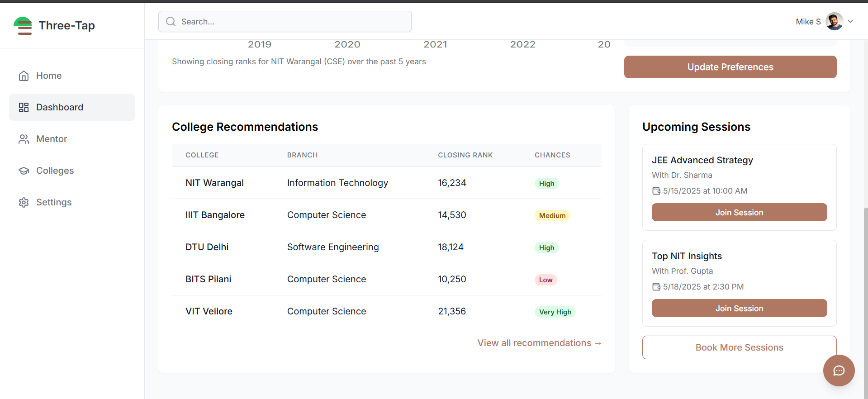Open Settings in the sidebar
868x399 pixels.
72,202
